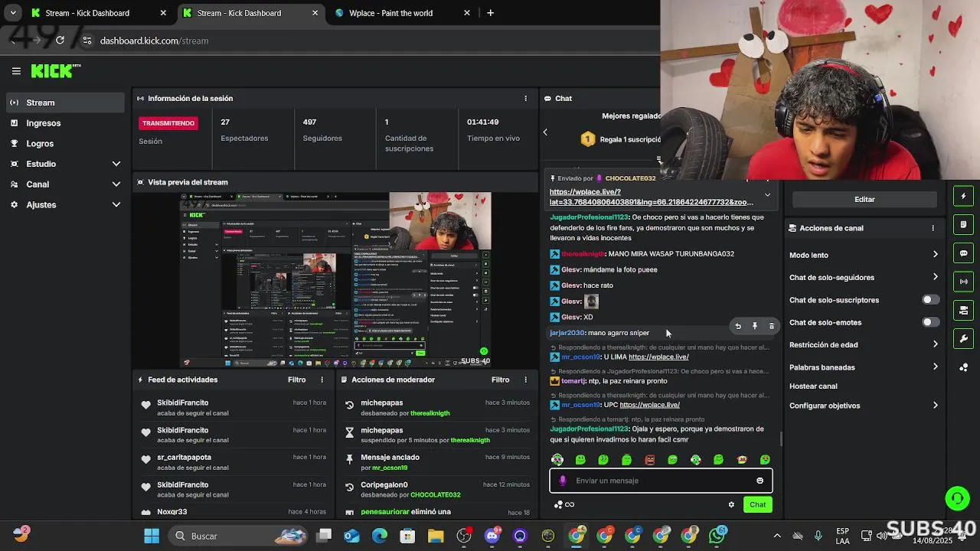Expand the Canal sidebar section
This screenshot has height=551, width=980.
[x=65, y=184]
